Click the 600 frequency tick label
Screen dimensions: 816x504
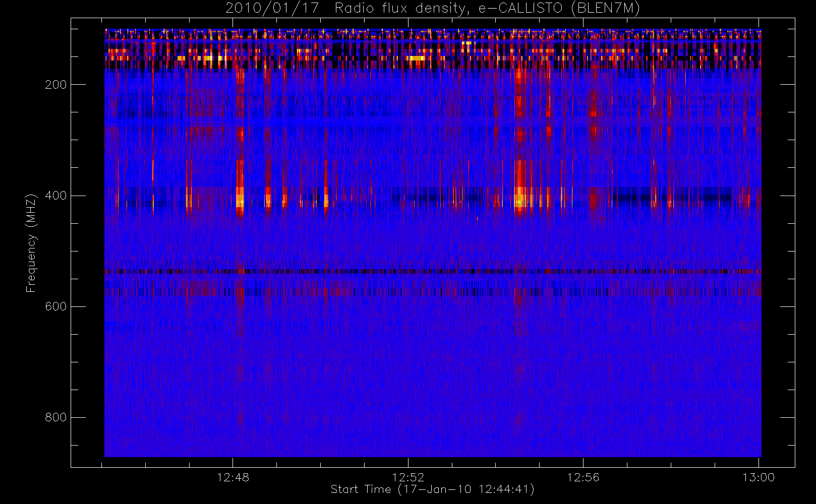(x=56, y=306)
